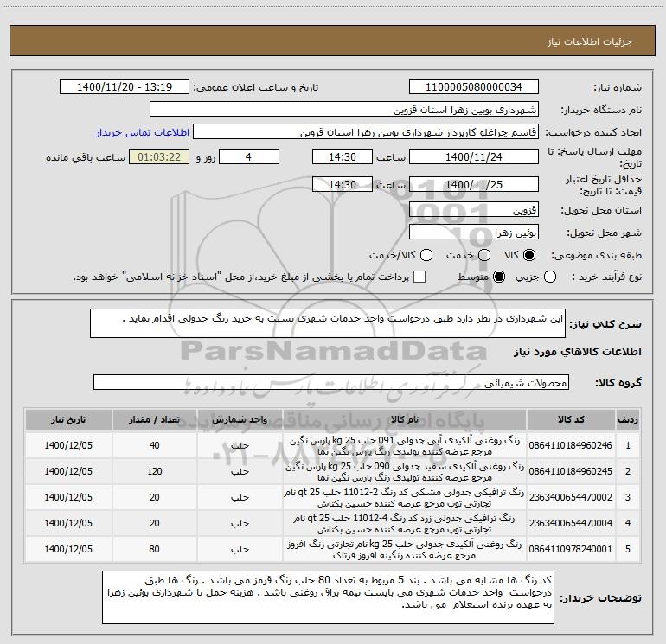Click product code 2363400654470004
Viewport: 666px width, 644px height.
[571, 523]
